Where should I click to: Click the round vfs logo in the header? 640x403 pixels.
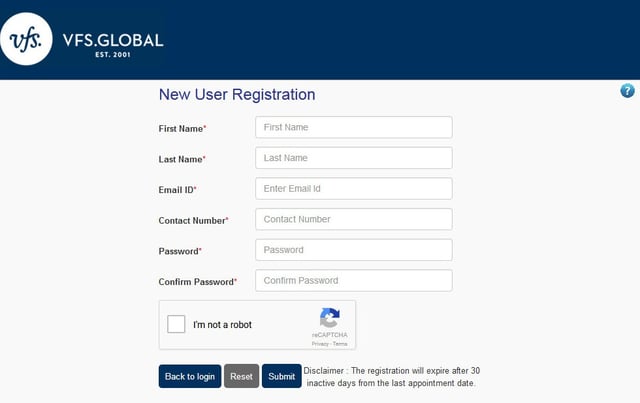tap(26, 39)
